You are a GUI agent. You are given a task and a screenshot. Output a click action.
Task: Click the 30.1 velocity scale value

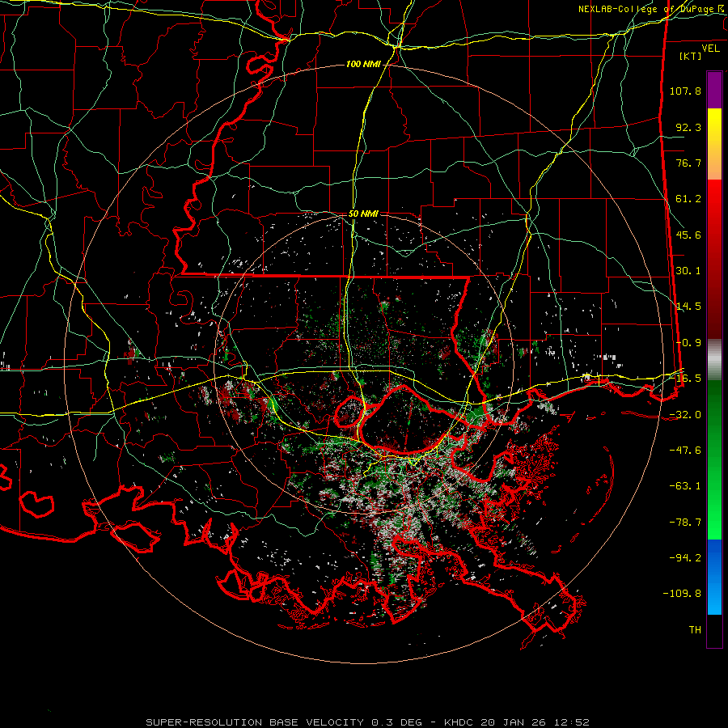coord(688,271)
